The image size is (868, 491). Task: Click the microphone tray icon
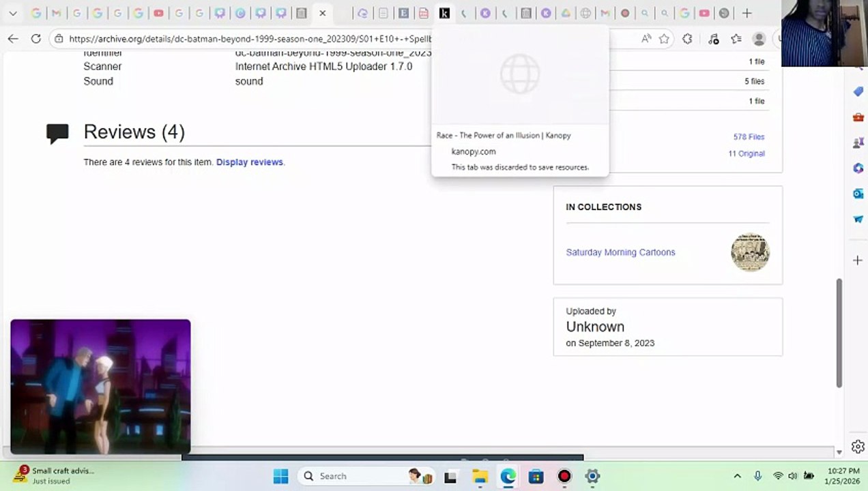click(757, 476)
